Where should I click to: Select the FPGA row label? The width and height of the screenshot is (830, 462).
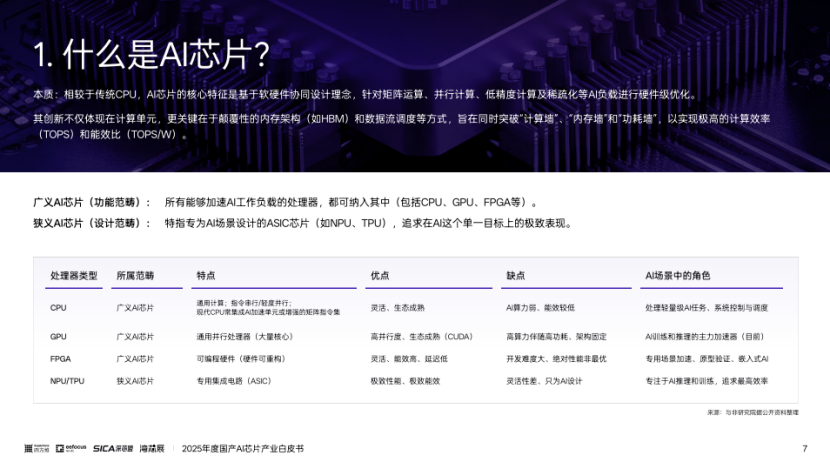[60, 358]
